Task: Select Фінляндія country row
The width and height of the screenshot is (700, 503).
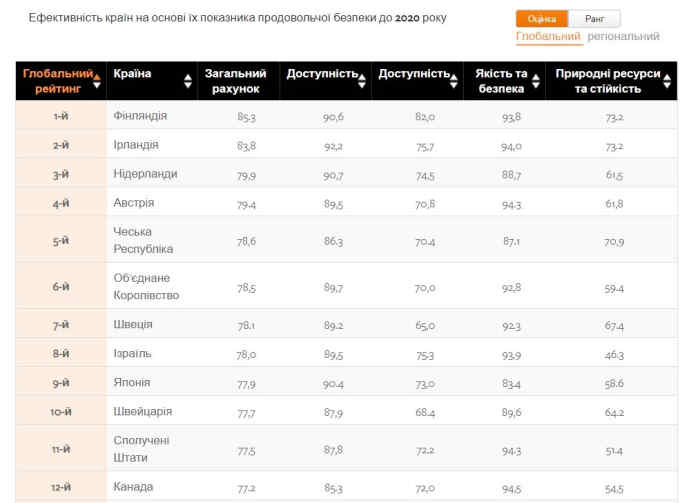Action: pyautogui.click(x=140, y=116)
